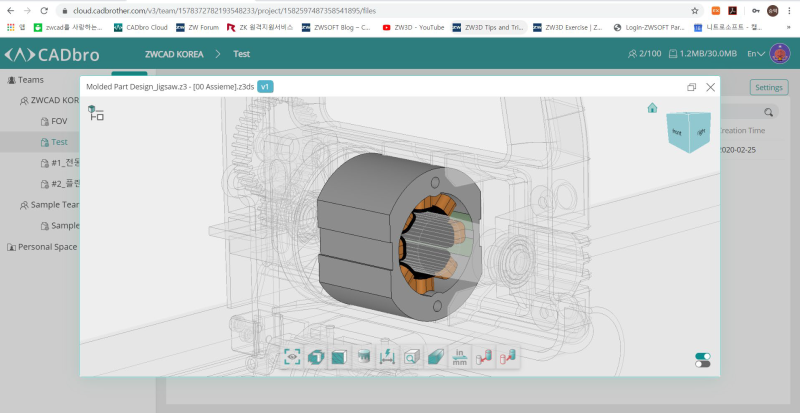Select the section view hatched cube tool
Viewport: 800px width, 413px height.
340,357
